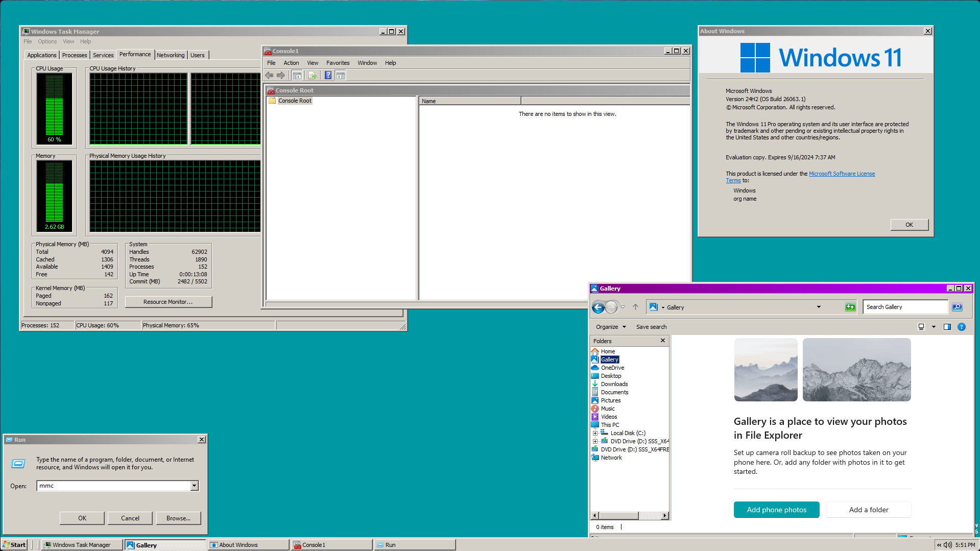The height and width of the screenshot is (551, 980).
Task: Click the Export List icon in Console1 toolbar
Action: click(x=313, y=76)
